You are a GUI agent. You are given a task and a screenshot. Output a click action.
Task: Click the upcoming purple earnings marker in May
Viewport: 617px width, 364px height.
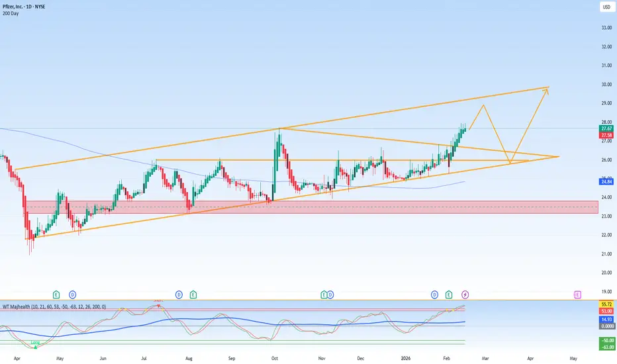[577, 295]
